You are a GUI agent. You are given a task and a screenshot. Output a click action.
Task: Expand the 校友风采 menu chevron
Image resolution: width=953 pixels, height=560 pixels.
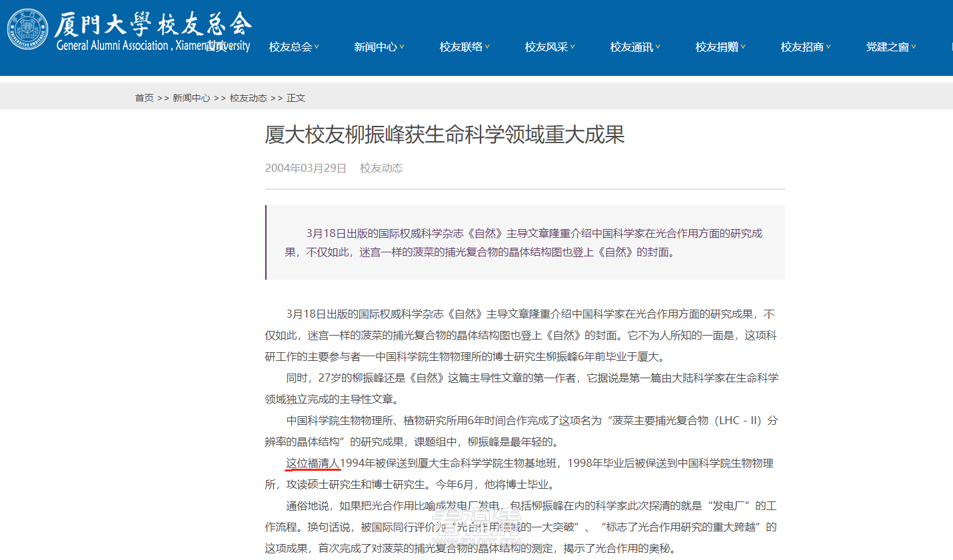(573, 47)
